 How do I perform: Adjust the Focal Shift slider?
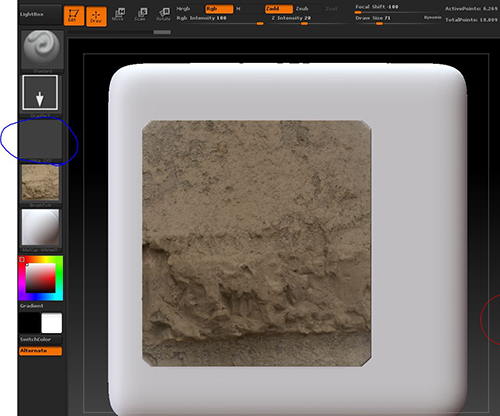click(398, 9)
